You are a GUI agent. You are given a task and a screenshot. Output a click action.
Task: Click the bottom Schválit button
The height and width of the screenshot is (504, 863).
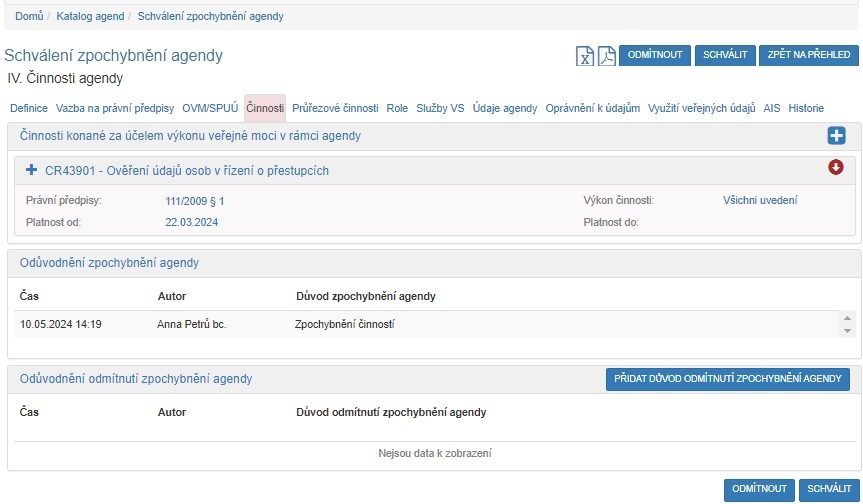(x=828, y=489)
